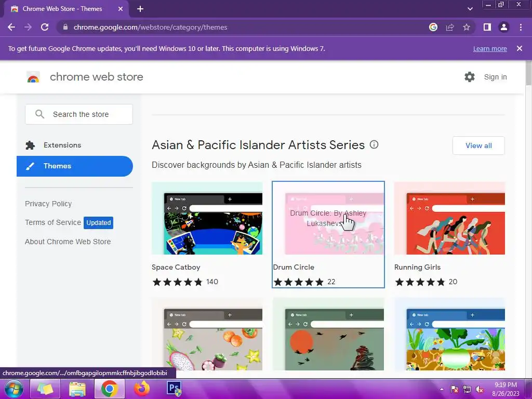Image resolution: width=532 pixels, height=399 pixels.
Task: Open the fruit pattern theme thumbnail
Action: point(207,334)
